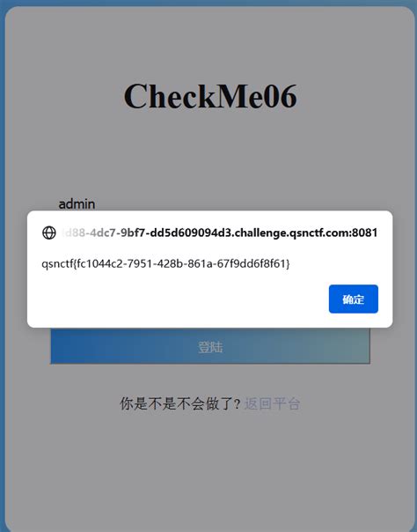
Task: Click dimmed area between heading and admin
Action: (x=210, y=152)
